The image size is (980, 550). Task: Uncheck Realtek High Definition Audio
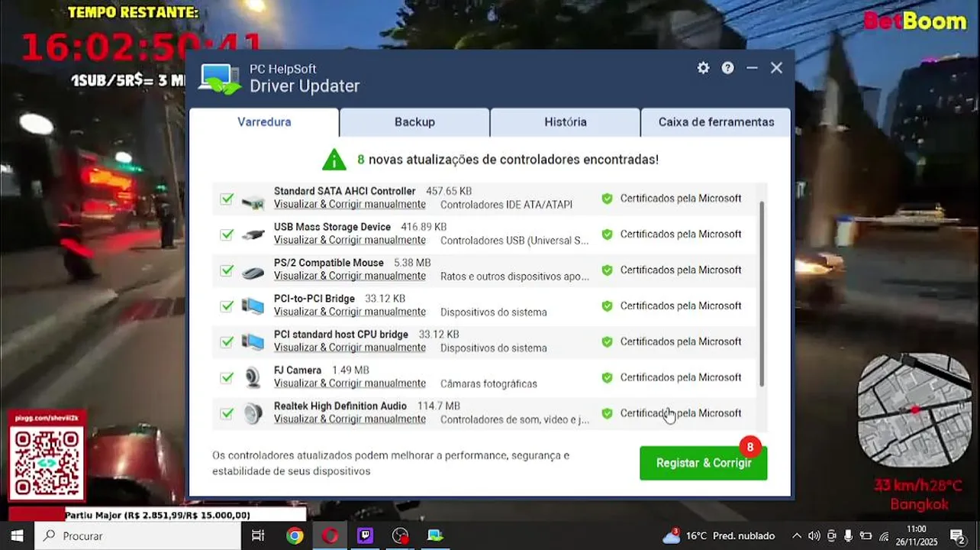pos(227,413)
